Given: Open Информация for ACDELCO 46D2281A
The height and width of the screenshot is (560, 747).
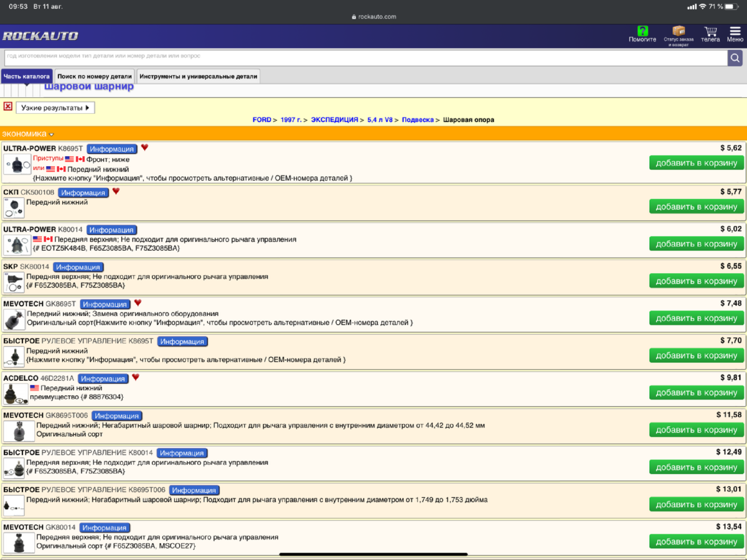Looking at the screenshot, I should 103,378.
